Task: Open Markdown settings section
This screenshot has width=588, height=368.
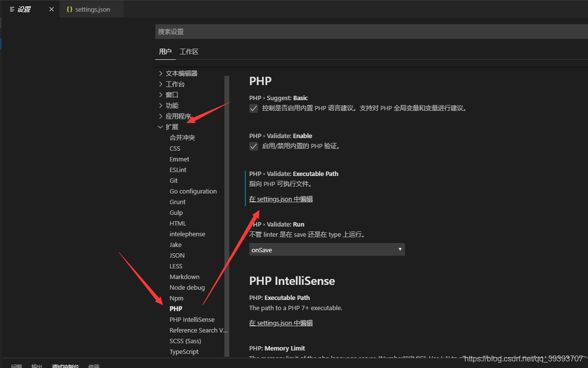Action: (184, 277)
